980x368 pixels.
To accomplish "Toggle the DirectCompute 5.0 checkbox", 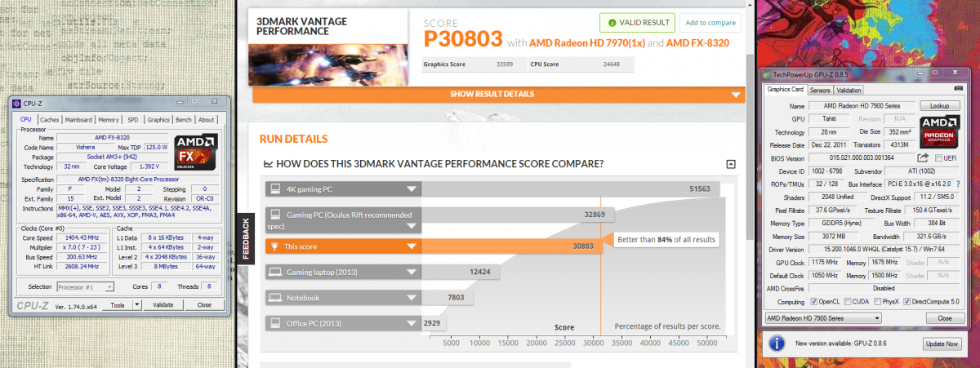I will (x=908, y=301).
